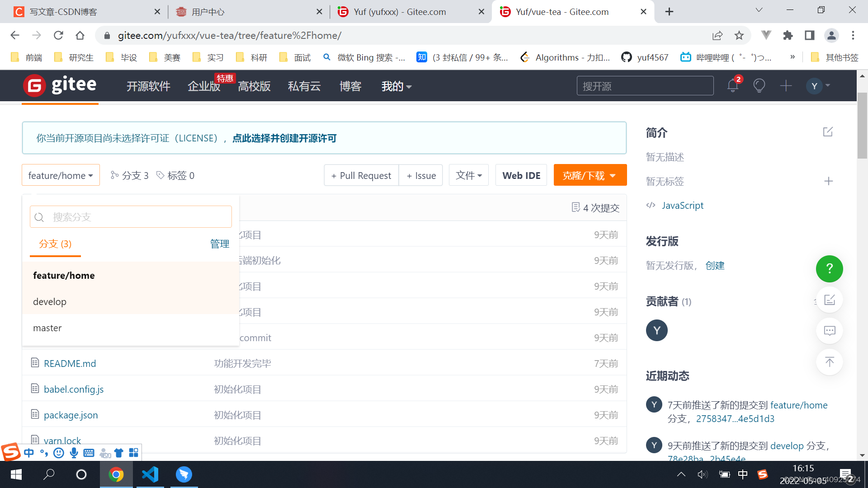This screenshot has height=488, width=868.
Task: Click the contributor Y avatar
Action: (x=656, y=330)
